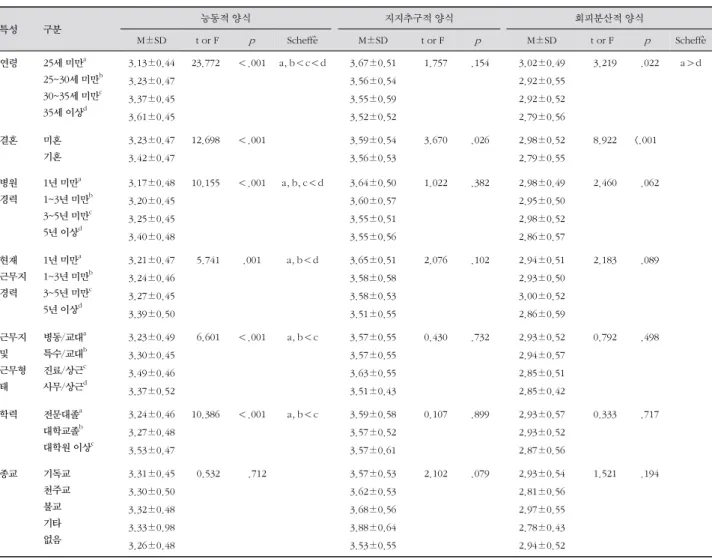Select the p value '.498'
Image resolution: width=712 pixels, height=559 pixels.
650,337
